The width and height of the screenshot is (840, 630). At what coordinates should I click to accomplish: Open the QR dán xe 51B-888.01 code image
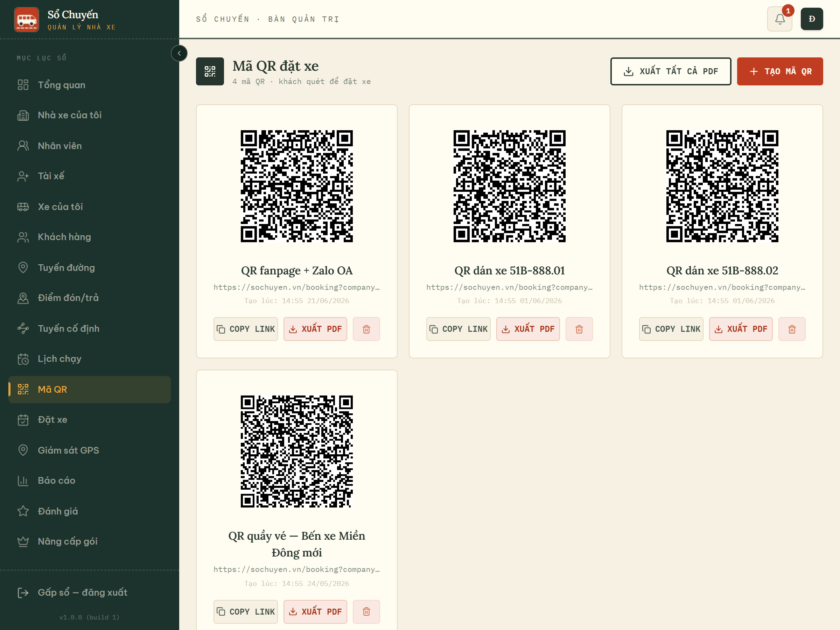(509, 186)
